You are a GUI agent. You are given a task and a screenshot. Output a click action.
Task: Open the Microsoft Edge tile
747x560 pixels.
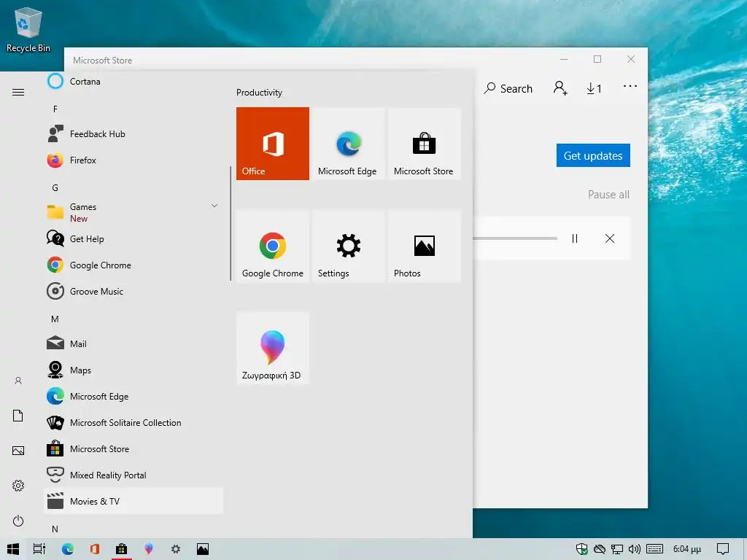(x=348, y=144)
